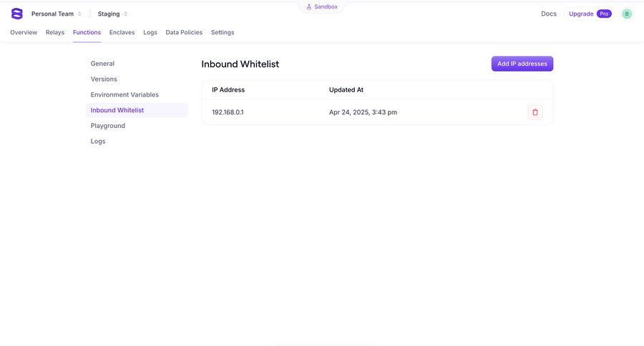Open the Staging environment dropdown
Screen dimensions: 644x346
click(112, 14)
